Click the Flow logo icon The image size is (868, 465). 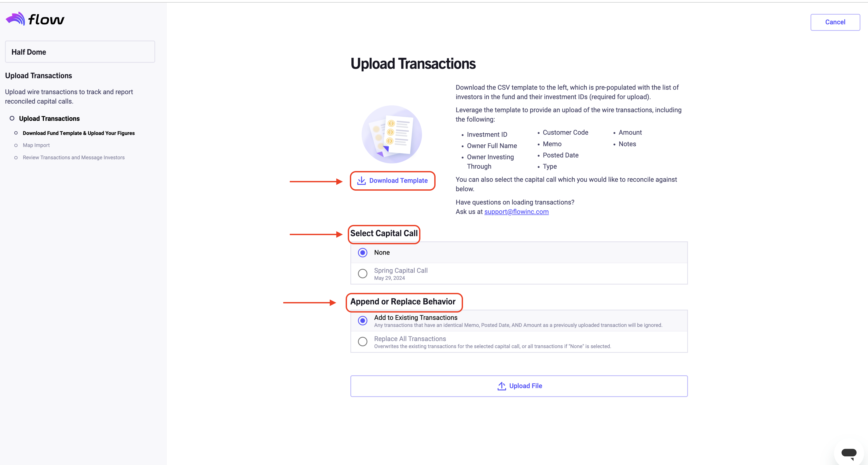click(x=15, y=19)
